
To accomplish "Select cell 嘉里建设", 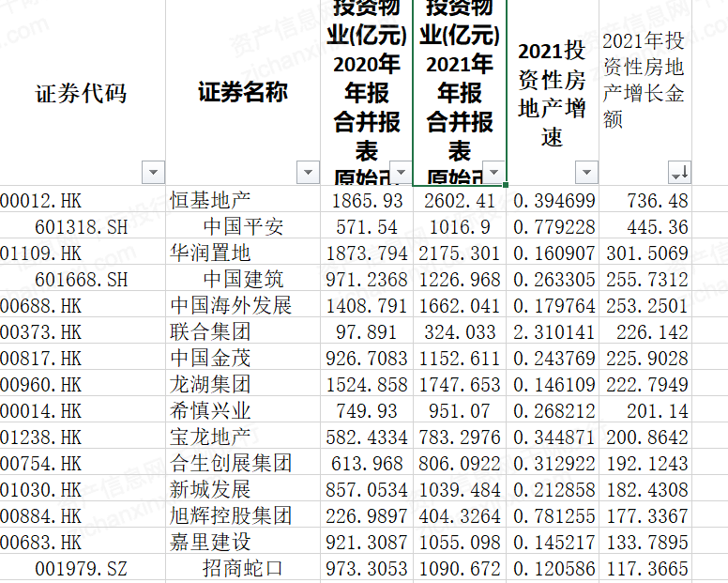I will [243, 542].
